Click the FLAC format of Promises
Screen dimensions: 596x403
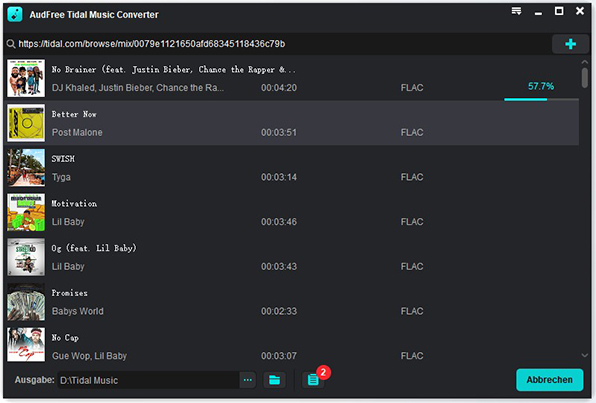[412, 311]
